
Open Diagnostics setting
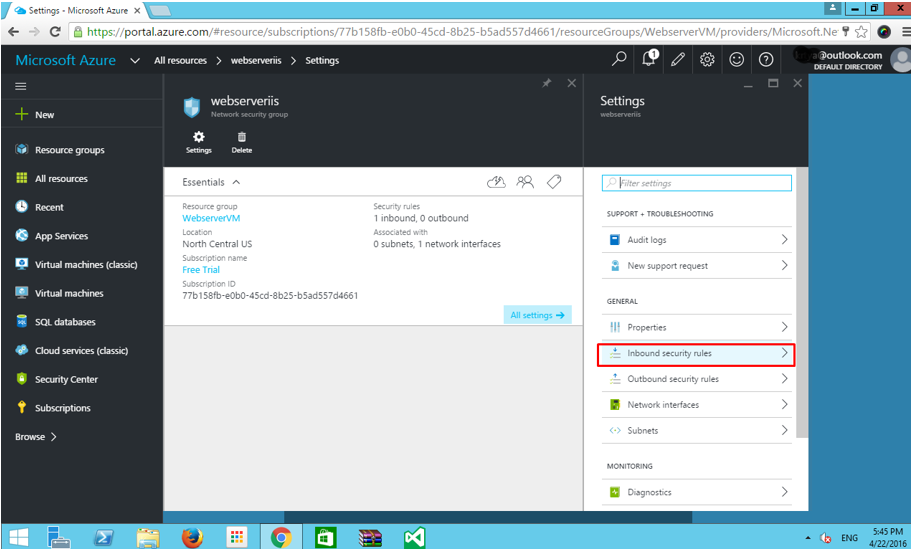point(697,493)
